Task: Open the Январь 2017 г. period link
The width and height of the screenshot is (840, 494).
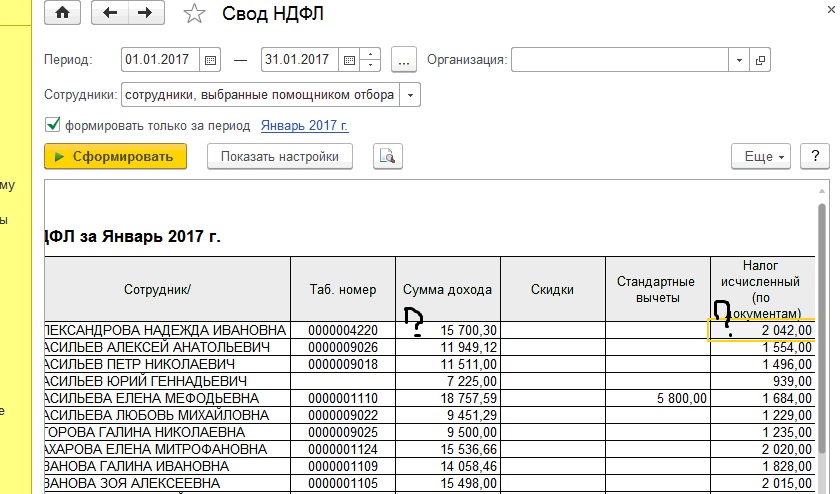Action: tap(304, 126)
